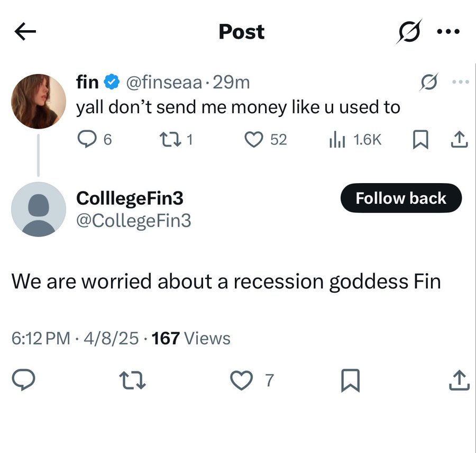Click the Follow back button
476x453 pixels.
click(401, 198)
